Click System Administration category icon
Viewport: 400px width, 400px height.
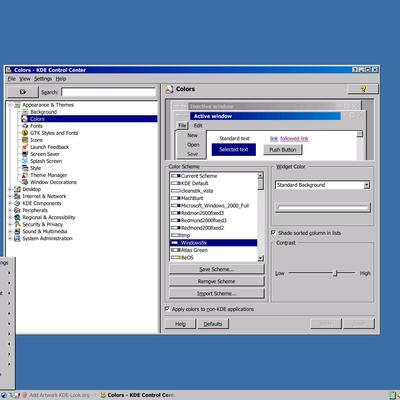tap(17, 238)
